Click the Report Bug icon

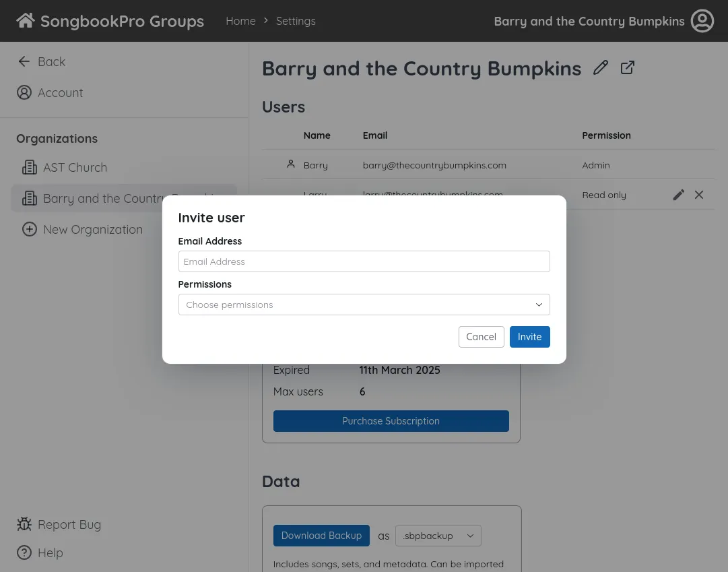[24, 524]
